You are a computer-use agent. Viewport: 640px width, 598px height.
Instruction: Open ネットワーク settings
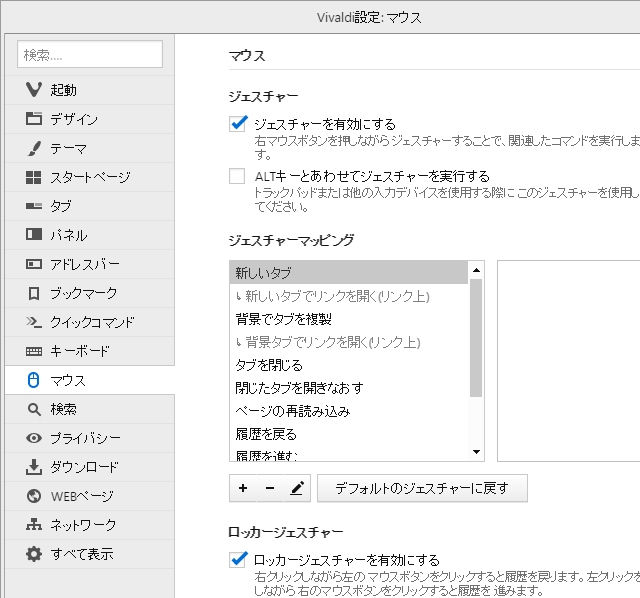(90, 525)
